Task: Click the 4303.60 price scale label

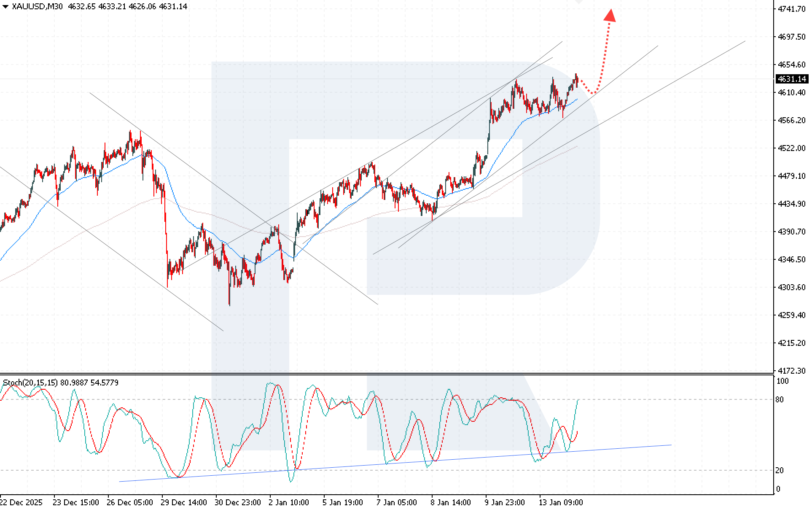Action: tap(791, 287)
